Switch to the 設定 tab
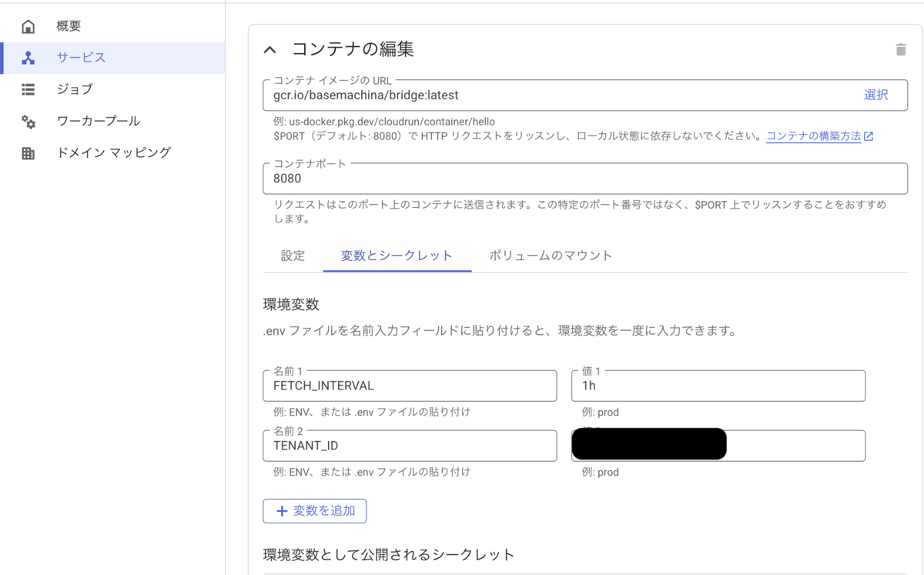The height and width of the screenshot is (575, 924). click(x=293, y=256)
